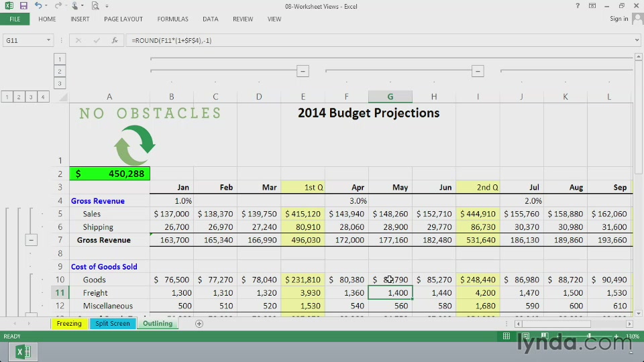Click the Cost of Goods Sold heading
The height and width of the screenshot is (362, 644).
(104, 266)
